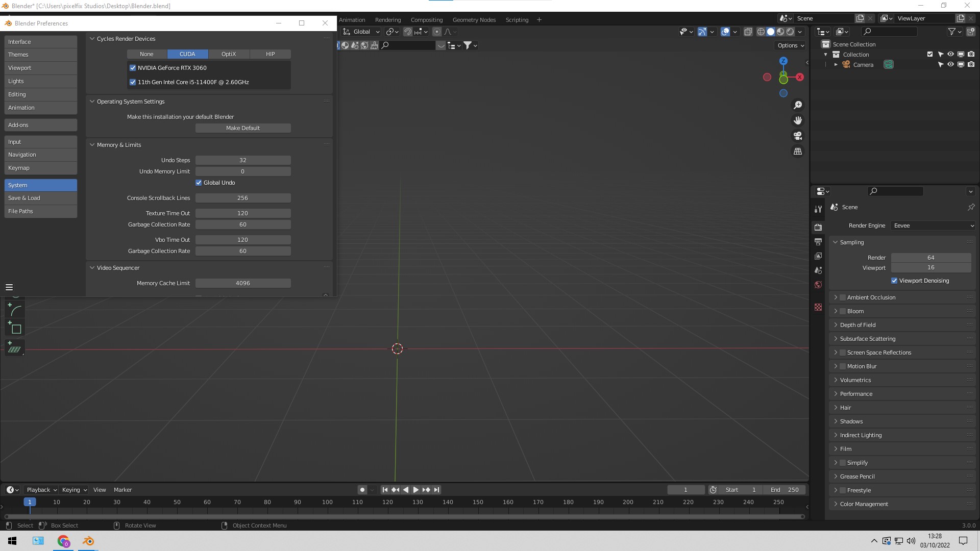Disable the NVIDIA GeForce RTX 3060 checkbox

coord(133,68)
